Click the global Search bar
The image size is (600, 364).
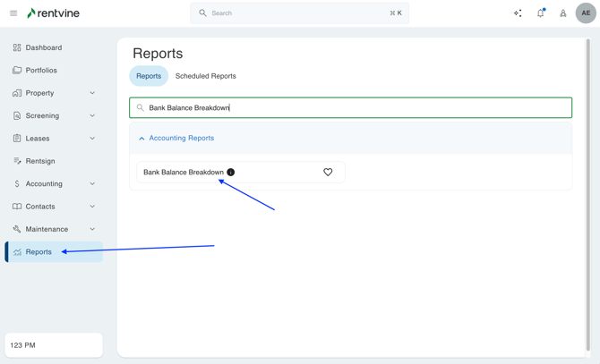point(299,13)
